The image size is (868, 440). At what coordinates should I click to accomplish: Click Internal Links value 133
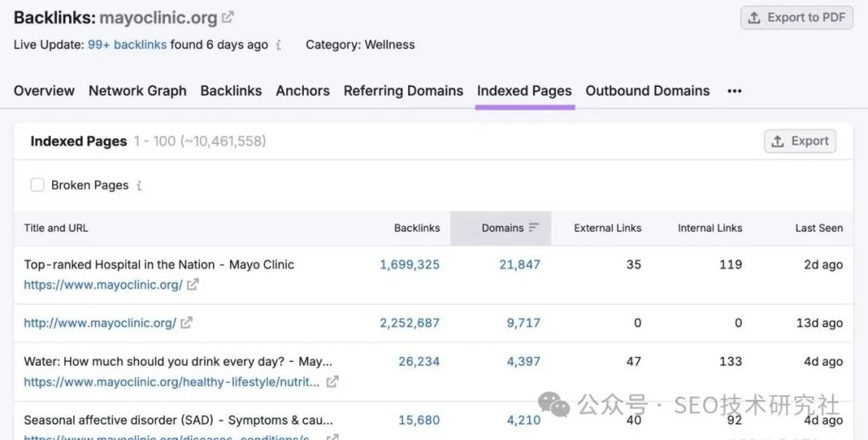[x=731, y=362]
